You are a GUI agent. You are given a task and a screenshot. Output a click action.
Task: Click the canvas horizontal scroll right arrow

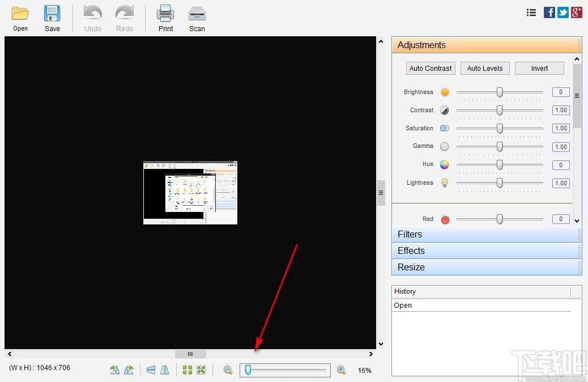coord(370,354)
